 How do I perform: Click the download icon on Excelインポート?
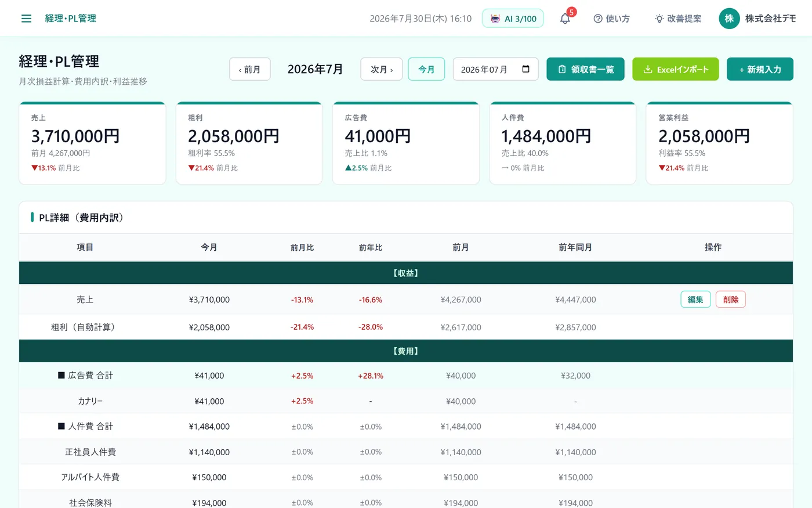pyautogui.click(x=648, y=69)
